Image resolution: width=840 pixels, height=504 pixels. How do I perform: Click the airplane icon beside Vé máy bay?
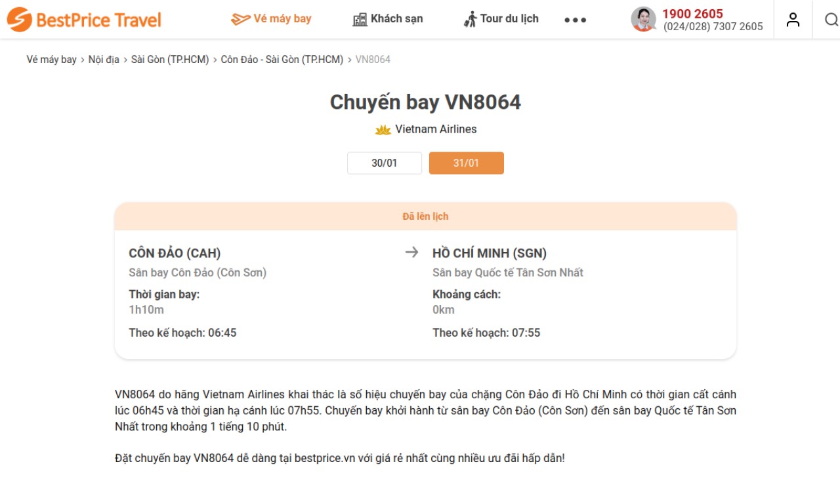click(x=240, y=19)
